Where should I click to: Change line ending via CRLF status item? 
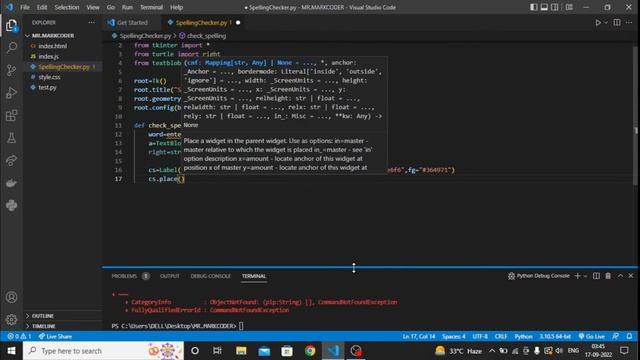[x=501, y=336]
